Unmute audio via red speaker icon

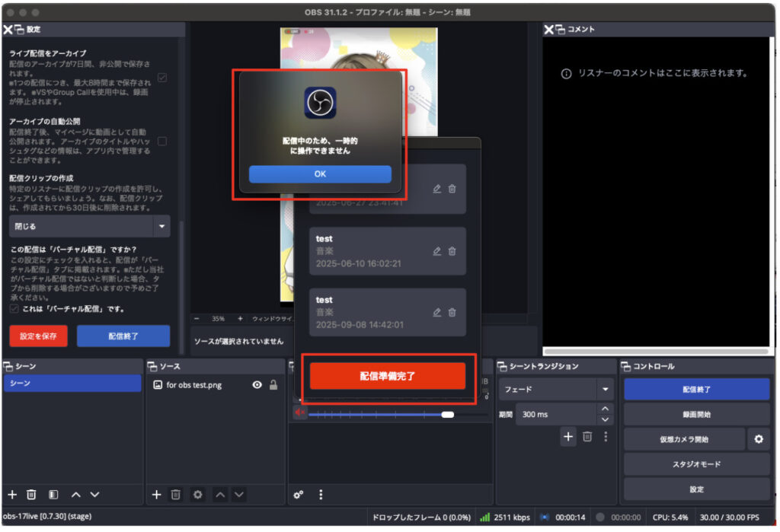click(299, 413)
